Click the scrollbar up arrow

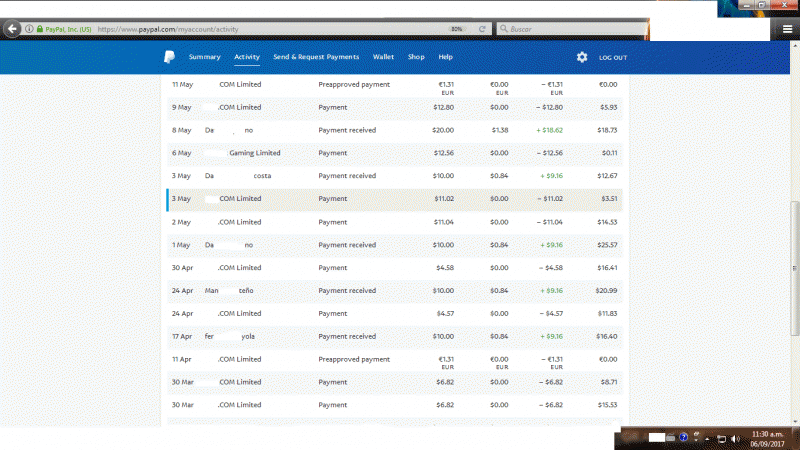click(x=794, y=46)
